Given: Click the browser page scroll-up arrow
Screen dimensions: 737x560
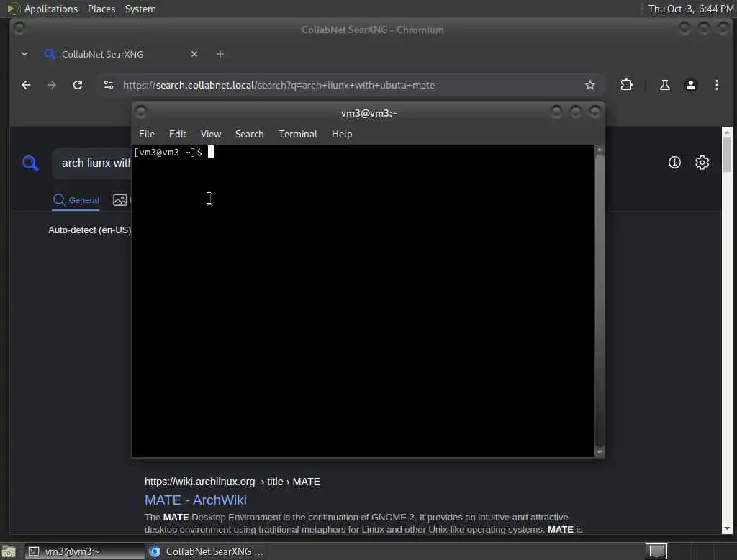Looking at the screenshot, I should (727, 132).
